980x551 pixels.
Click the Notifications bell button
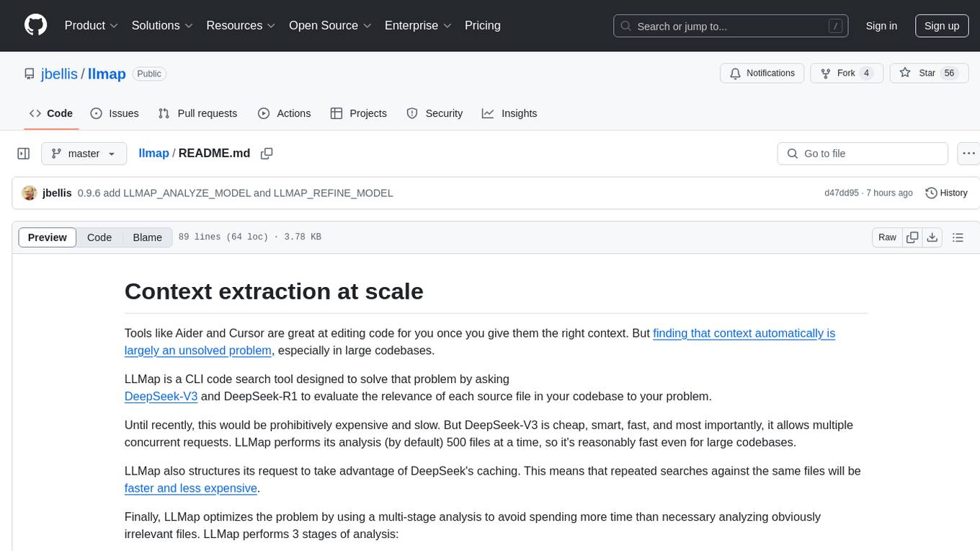coord(762,73)
